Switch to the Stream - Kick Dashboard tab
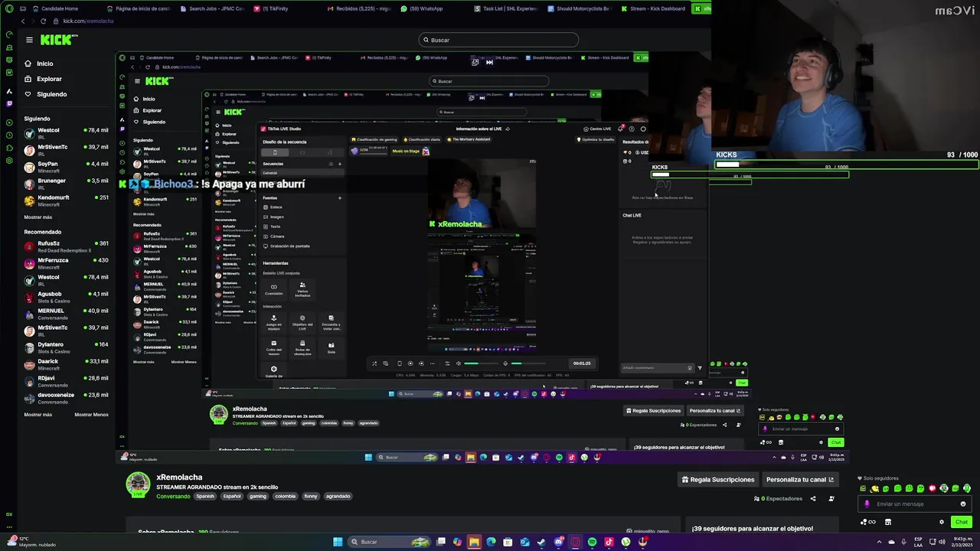This screenshot has height=551, width=980. pyautogui.click(x=652, y=8)
